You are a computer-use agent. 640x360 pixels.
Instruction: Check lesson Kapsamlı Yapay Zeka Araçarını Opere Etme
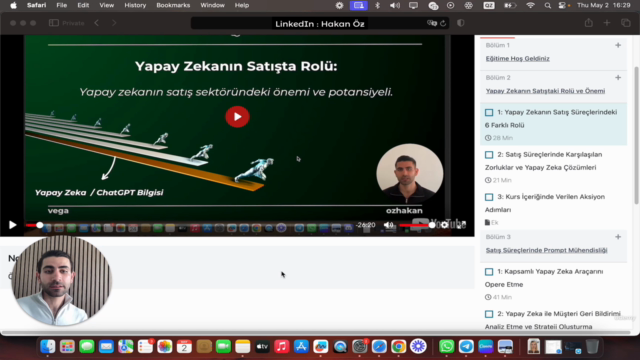pyautogui.click(x=489, y=272)
